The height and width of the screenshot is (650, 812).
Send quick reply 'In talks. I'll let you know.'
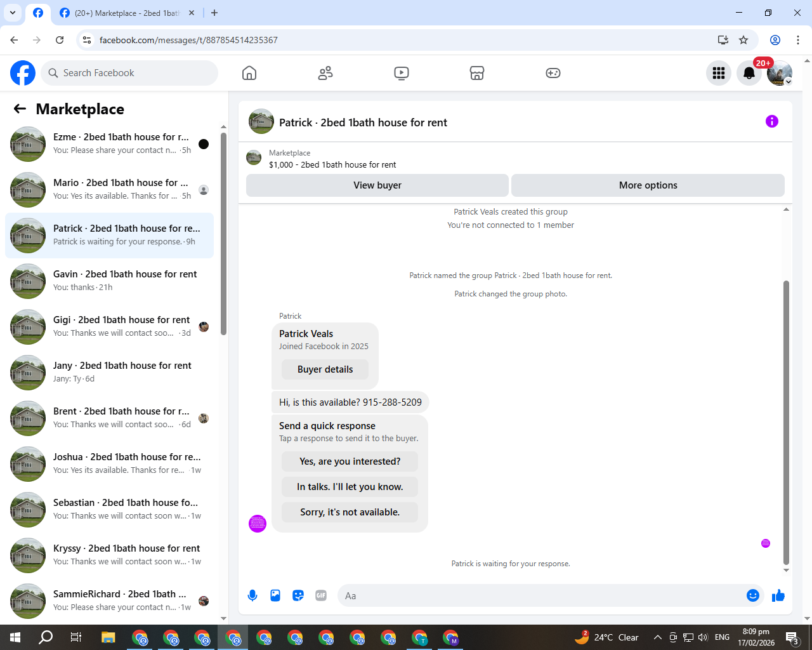point(350,487)
